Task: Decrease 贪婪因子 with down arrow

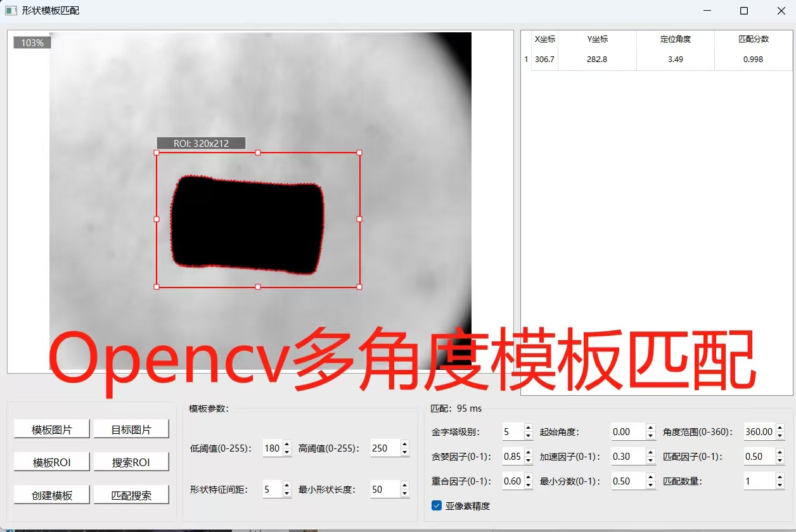Action: (529, 460)
